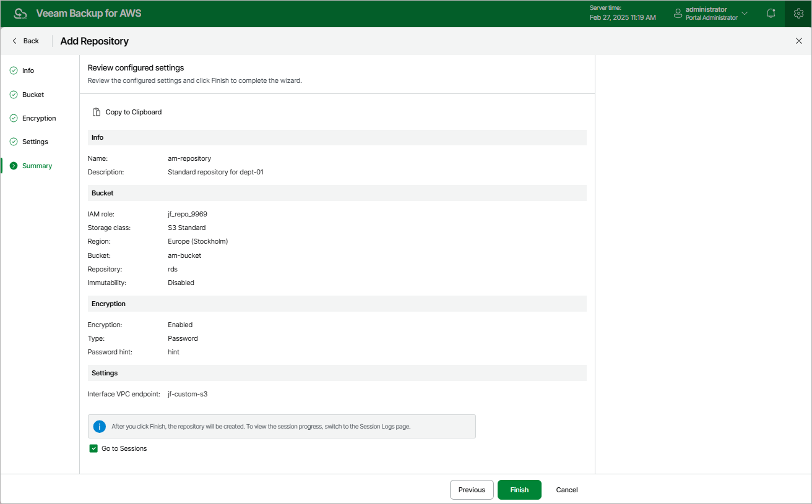Click the blue info icon
Screen dimensions: 812x504
[99, 426]
